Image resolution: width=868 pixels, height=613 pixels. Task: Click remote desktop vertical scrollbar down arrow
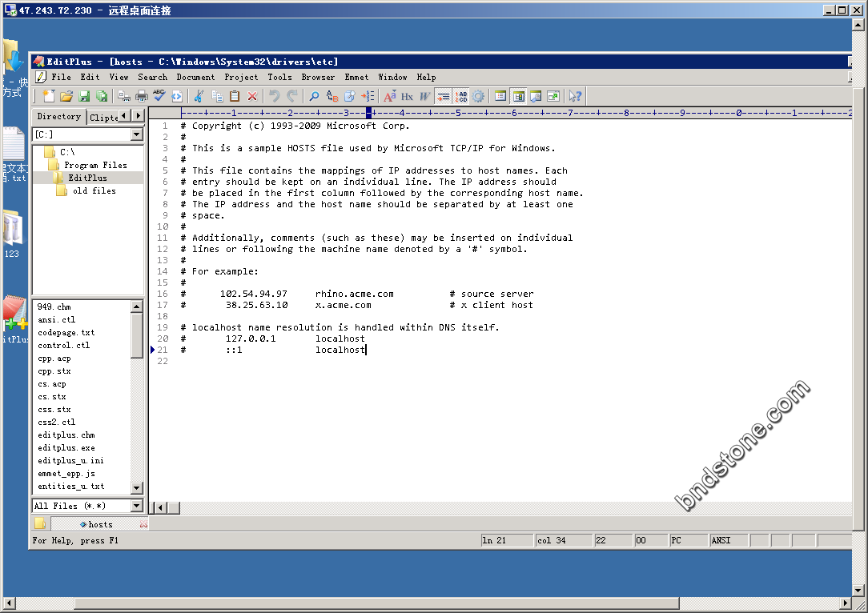point(858,591)
